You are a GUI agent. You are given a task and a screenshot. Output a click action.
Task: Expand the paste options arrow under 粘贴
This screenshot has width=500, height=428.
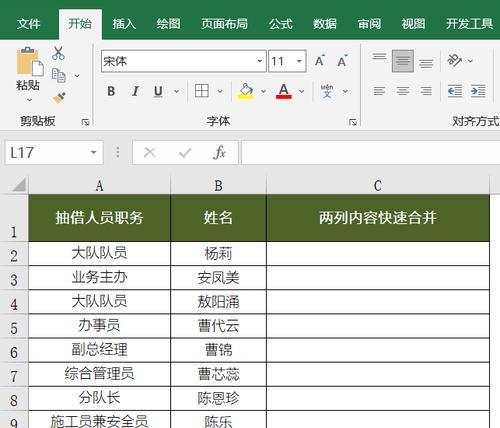(x=29, y=100)
